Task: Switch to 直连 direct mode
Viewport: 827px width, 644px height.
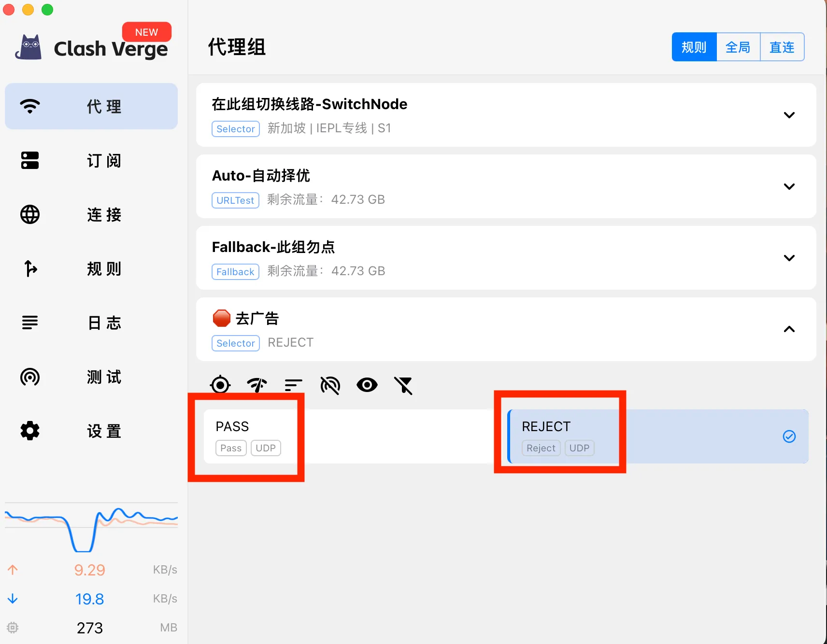Action: tap(782, 47)
